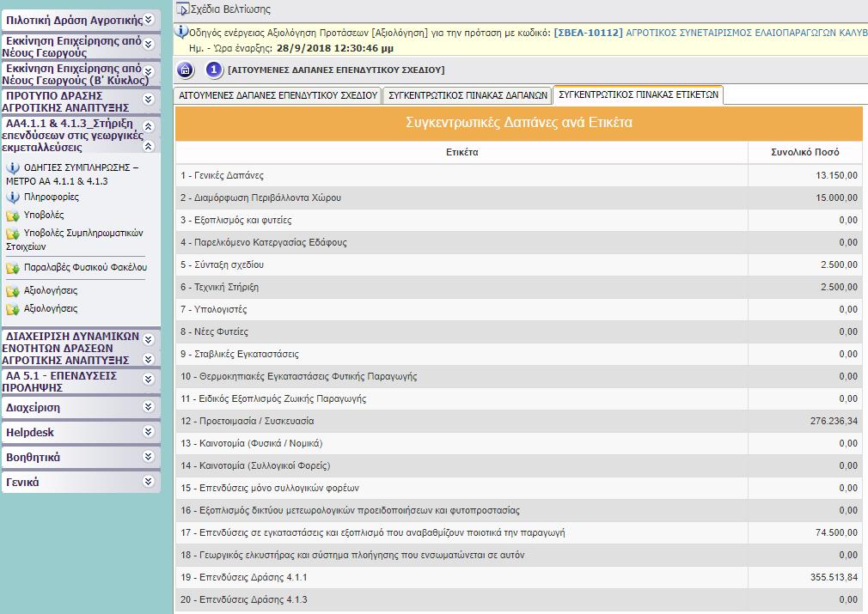Go to the Υποβολές sidebar link
The image size is (868, 614).
(44, 216)
